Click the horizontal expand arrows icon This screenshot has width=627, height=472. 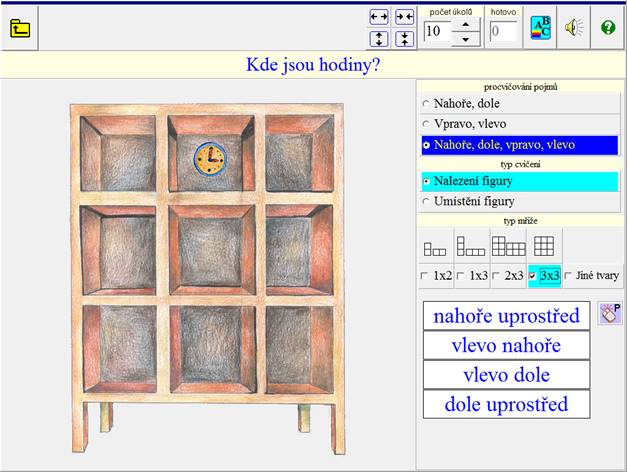coord(379,17)
